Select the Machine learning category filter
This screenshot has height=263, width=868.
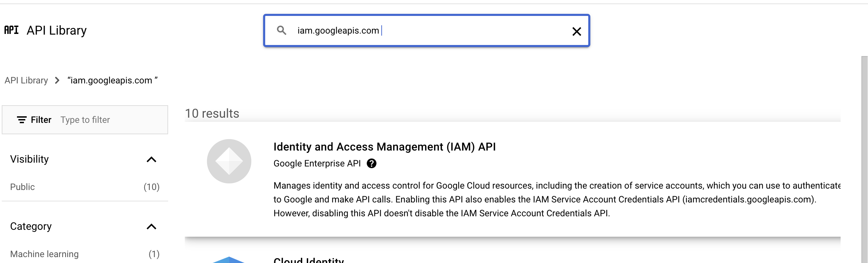(44, 254)
